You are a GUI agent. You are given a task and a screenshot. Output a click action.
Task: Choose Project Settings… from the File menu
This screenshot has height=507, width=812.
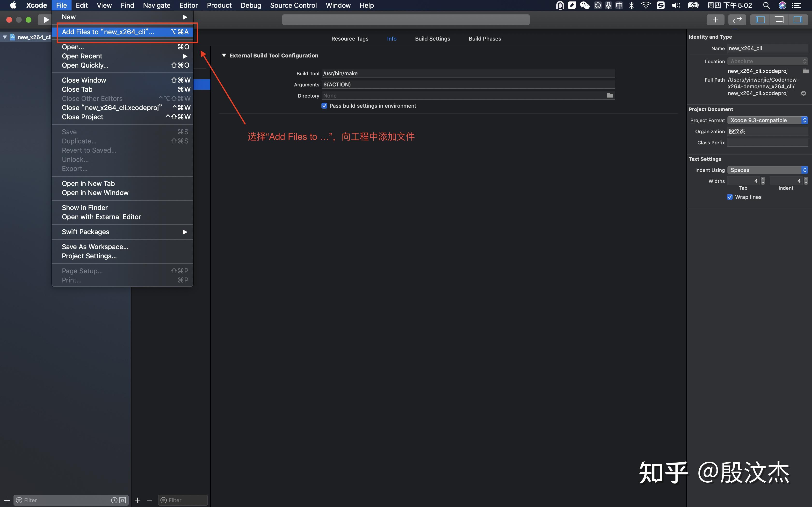pos(89,256)
